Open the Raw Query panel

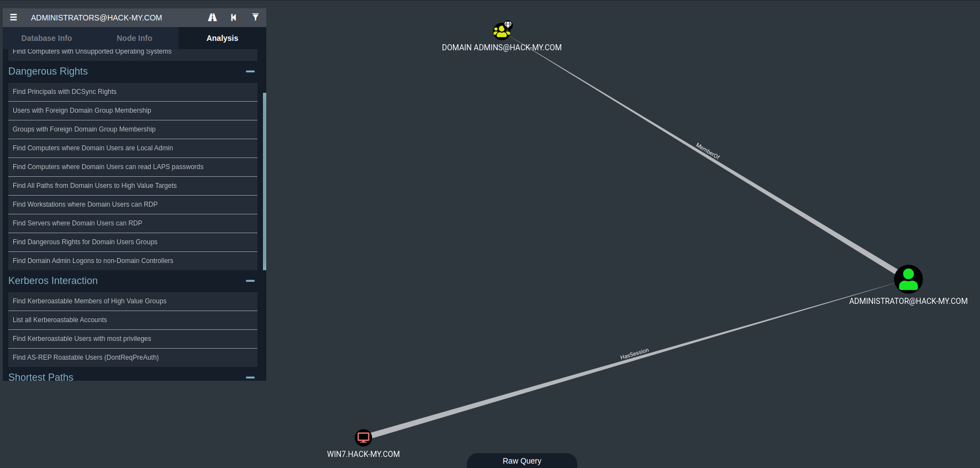522,461
